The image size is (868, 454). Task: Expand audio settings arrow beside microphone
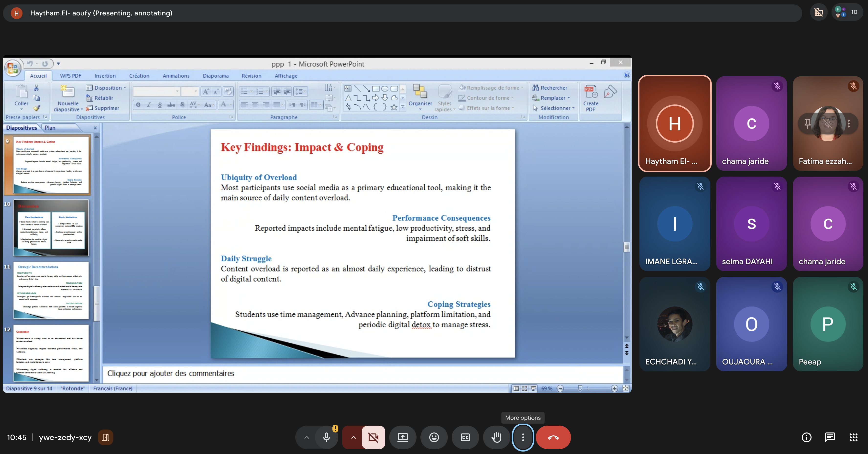click(x=306, y=437)
